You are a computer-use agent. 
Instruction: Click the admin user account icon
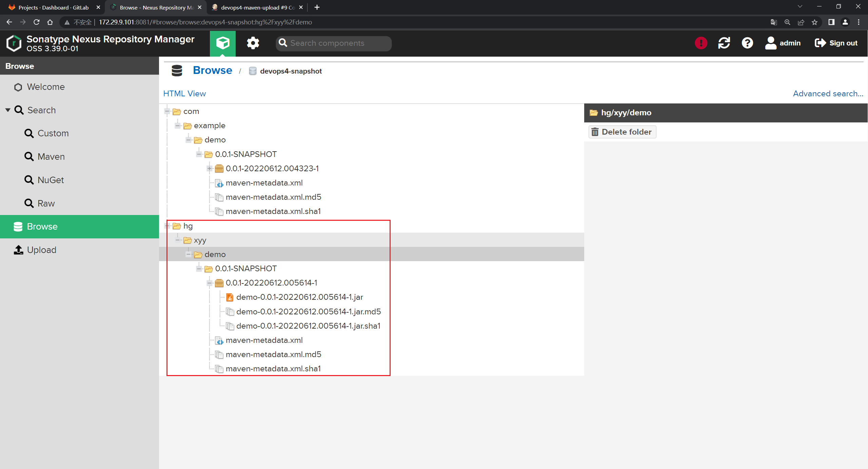(770, 43)
